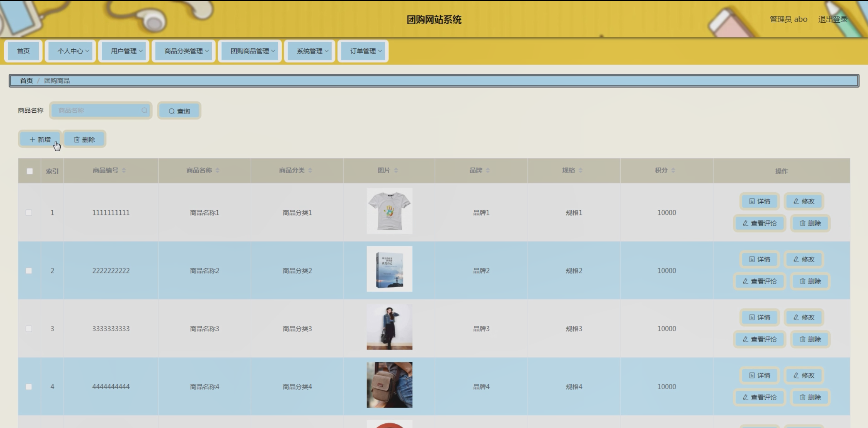Click the magnifier icon in the 商品名称 search box

[144, 110]
